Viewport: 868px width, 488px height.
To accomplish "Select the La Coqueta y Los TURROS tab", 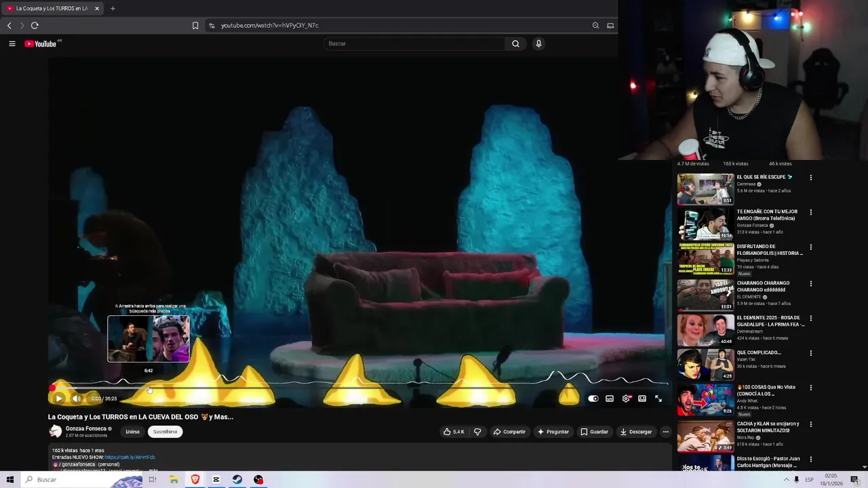I will 52,8.
